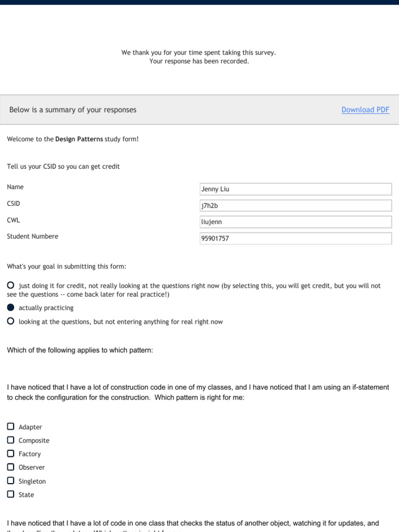Click the 'Adapter' option label
399x532 pixels.
[30, 427]
